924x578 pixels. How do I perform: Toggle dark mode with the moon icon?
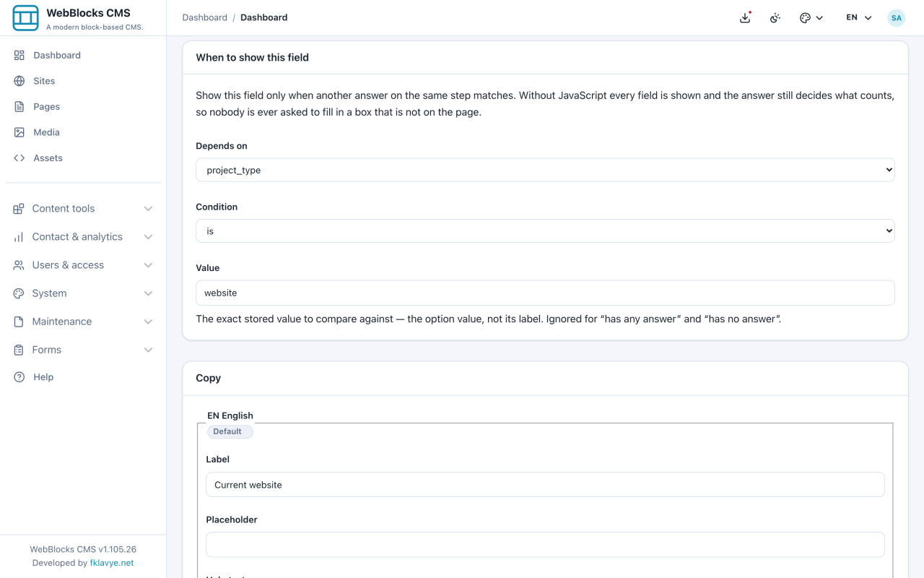coord(775,17)
